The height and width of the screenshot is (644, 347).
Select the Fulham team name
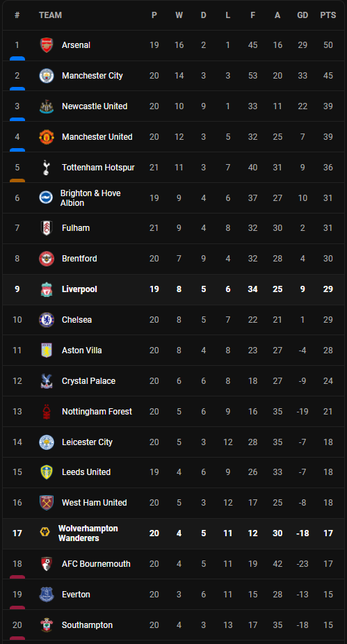pyautogui.click(x=76, y=228)
